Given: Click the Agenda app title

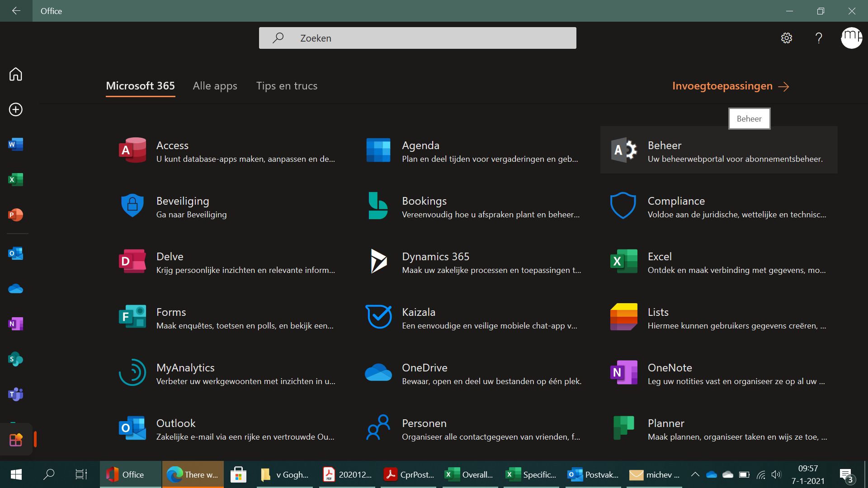Looking at the screenshot, I should point(420,145).
